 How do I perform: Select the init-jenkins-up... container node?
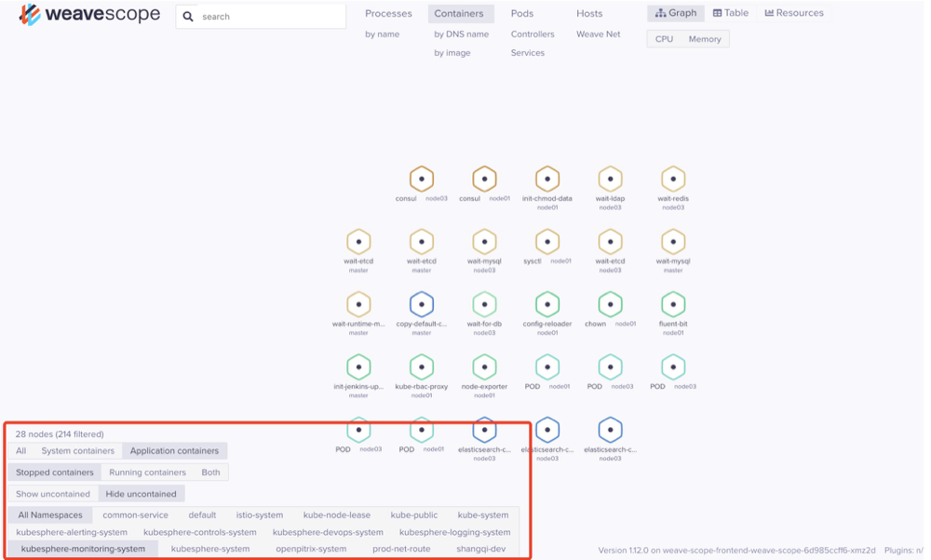pyautogui.click(x=358, y=367)
